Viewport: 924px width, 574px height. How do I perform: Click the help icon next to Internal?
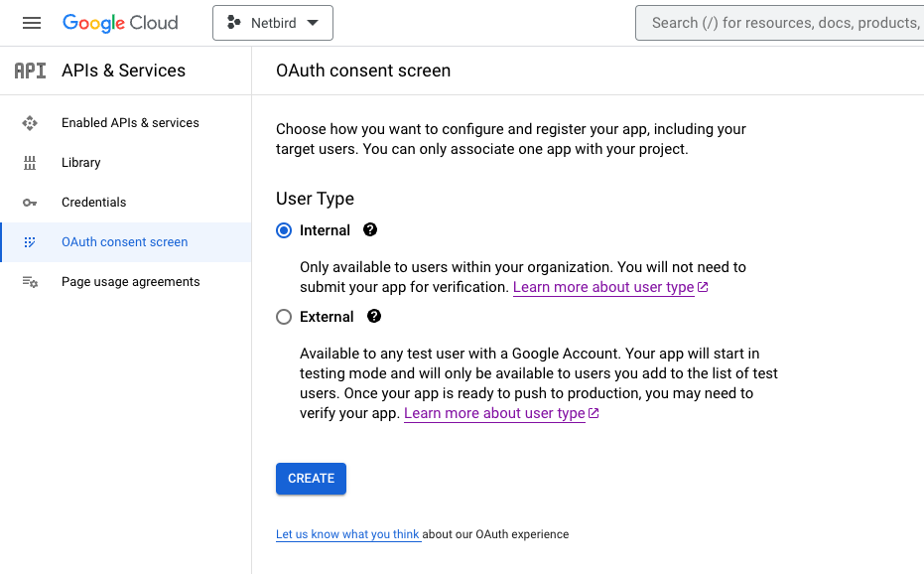click(x=368, y=229)
